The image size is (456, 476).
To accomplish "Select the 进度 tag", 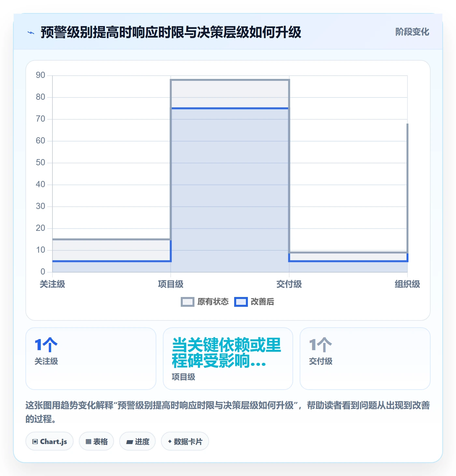I will [137, 441].
